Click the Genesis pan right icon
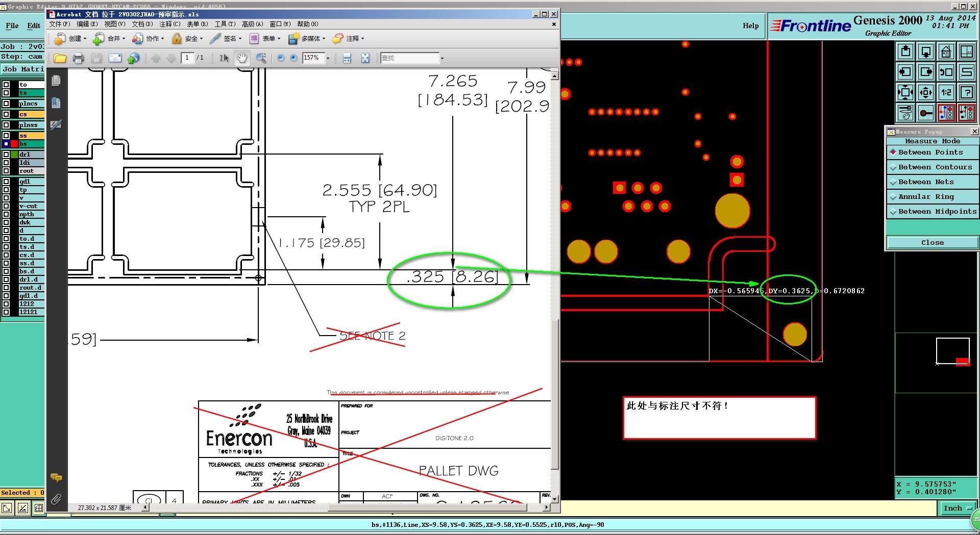The width and height of the screenshot is (980, 535). click(926, 72)
